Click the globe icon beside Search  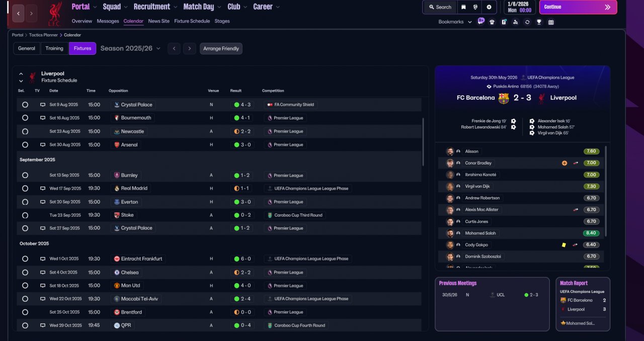click(x=476, y=7)
